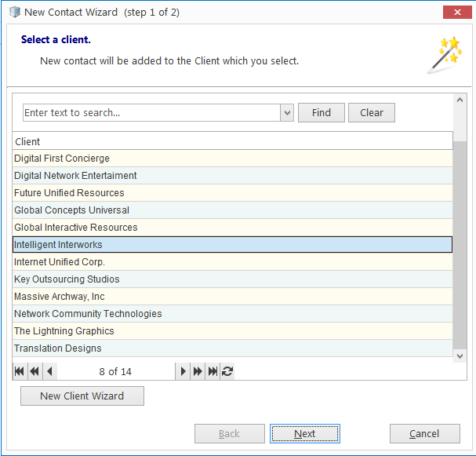
Task: Sort by the Client column header
Action: 233,141
